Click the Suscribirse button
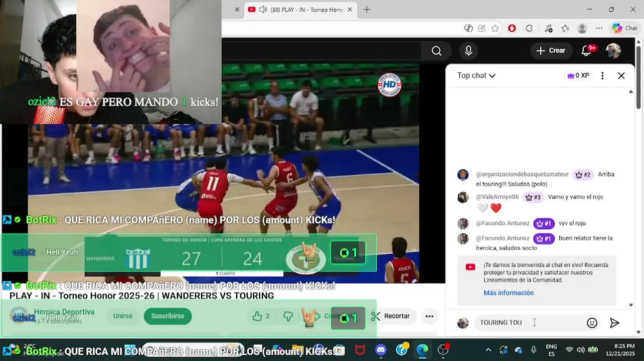 168,316
